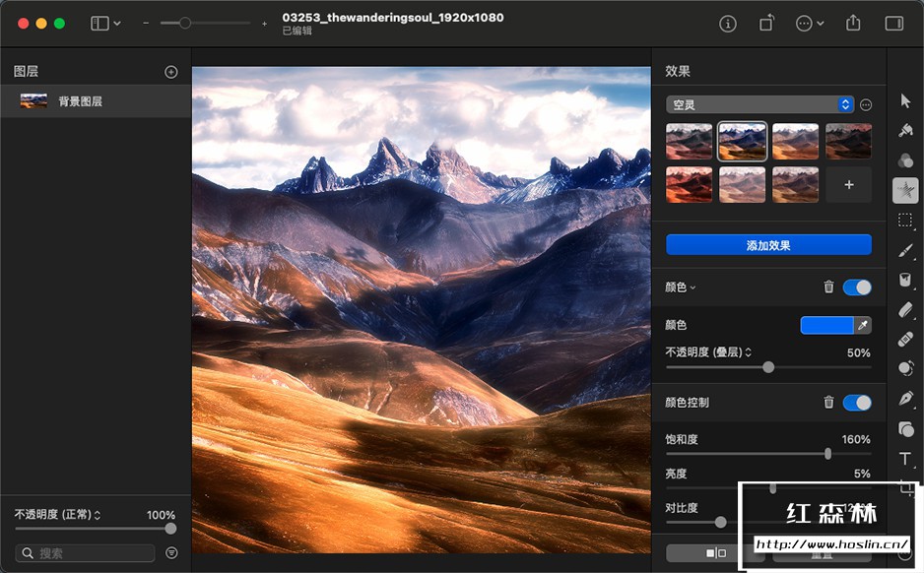Image resolution: width=924 pixels, height=573 pixels.
Task: Click the Info icon in the title bar
Action: click(x=727, y=23)
